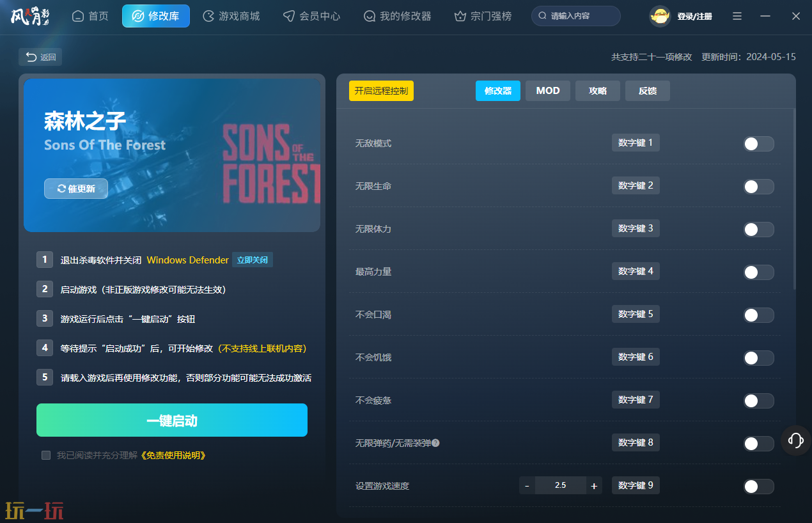Toggle 无限弹药/无需装弹 switch
This screenshot has height=523, width=812.
pyautogui.click(x=758, y=444)
